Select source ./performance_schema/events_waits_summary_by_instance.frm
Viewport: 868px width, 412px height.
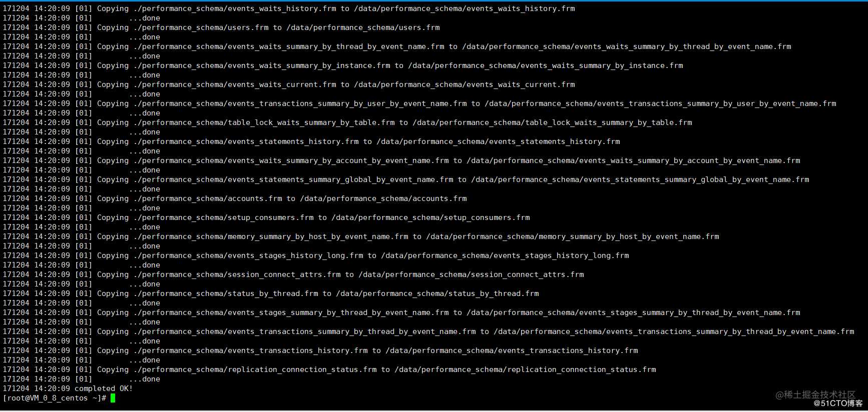click(x=262, y=65)
